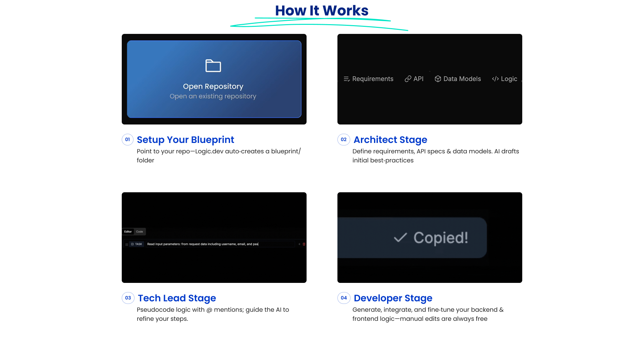The height and width of the screenshot is (351, 644).
Task: Click the folder icon in Open Repository
Action: [213, 66]
